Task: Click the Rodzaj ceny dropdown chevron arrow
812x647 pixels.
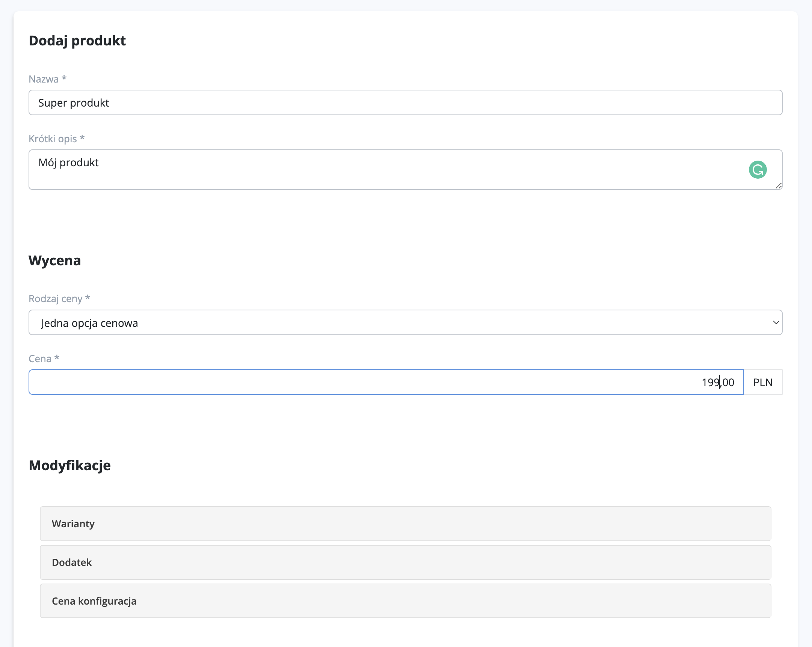Action: 776,322
